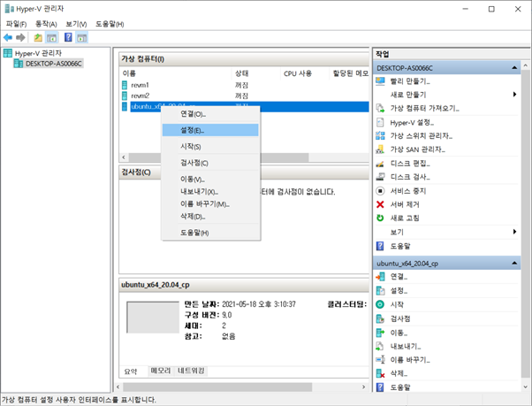This screenshot has height=406, width=532.
Task: Click the 이름 바꾸기 rename icon in actions
Action: point(380,359)
